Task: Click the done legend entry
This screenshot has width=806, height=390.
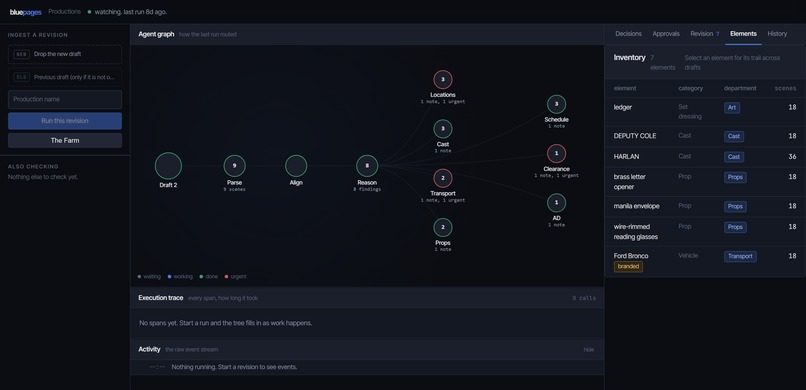Action: click(x=209, y=276)
